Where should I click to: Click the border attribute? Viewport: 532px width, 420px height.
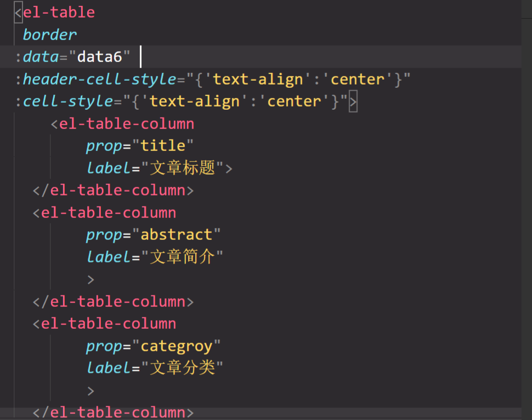tap(50, 35)
